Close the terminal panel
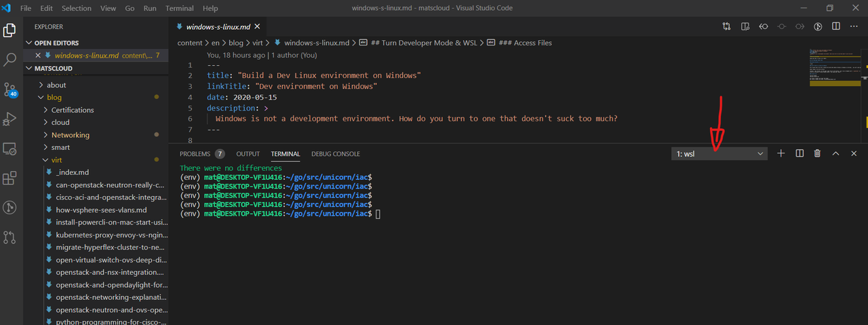 pyautogui.click(x=854, y=153)
